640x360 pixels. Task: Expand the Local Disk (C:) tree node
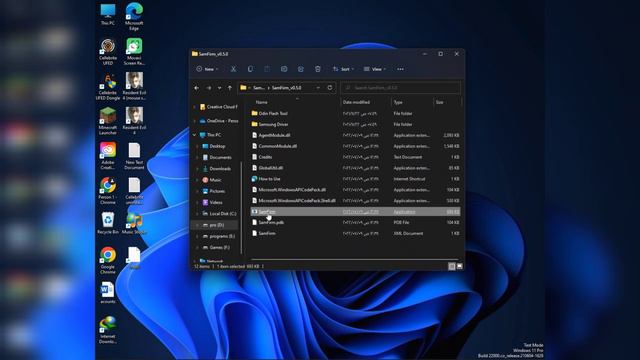[x=198, y=213]
